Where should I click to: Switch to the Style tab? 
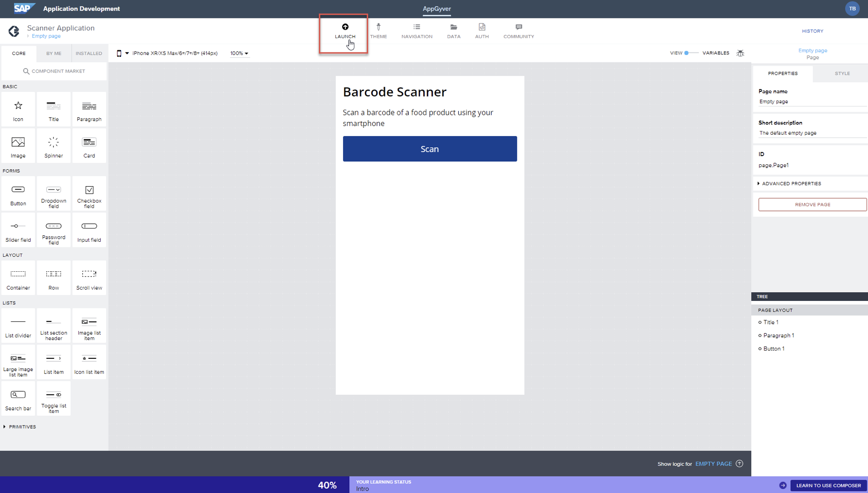tap(842, 73)
